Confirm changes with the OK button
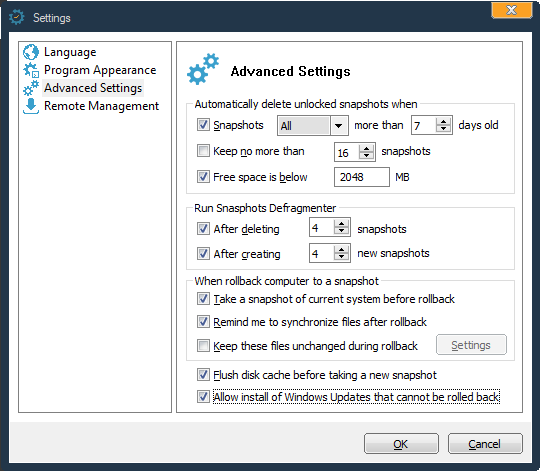The height and width of the screenshot is (471, 540). click(x=401, y=444)
